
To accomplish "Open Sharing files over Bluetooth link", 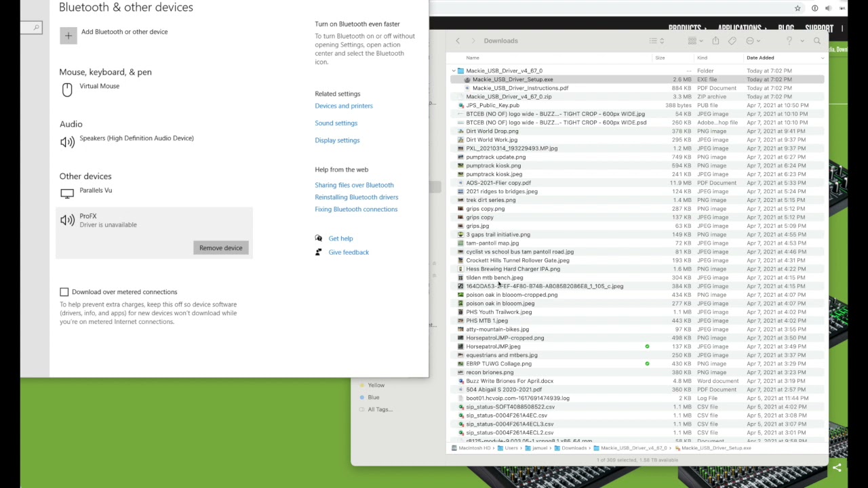I will pos(354,185).
